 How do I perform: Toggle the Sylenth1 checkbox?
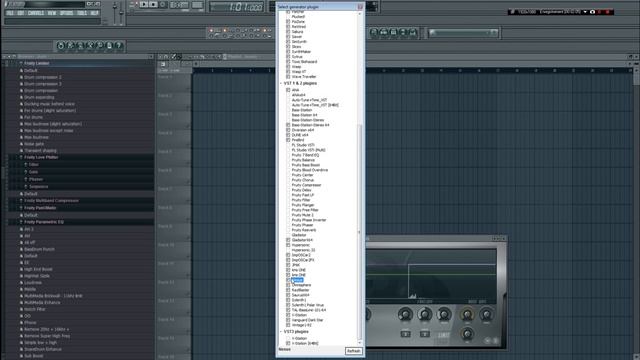(x=288, y=300)
